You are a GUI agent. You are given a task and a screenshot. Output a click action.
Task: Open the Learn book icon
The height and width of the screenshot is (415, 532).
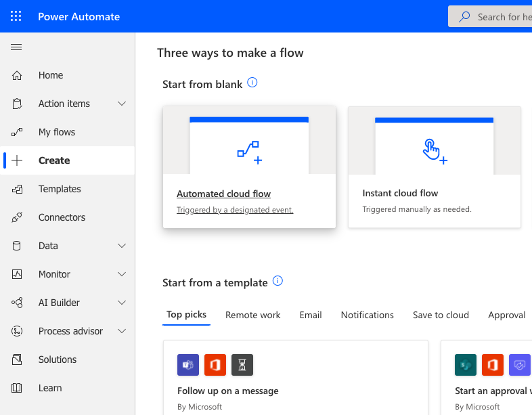17,388
